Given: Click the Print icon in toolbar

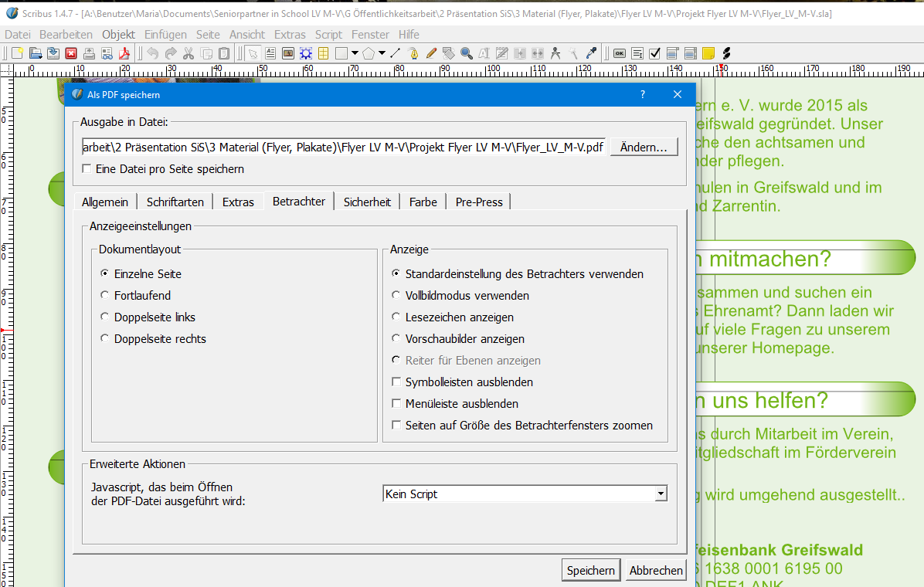Looking at the screenshot, I should (89, 53).
